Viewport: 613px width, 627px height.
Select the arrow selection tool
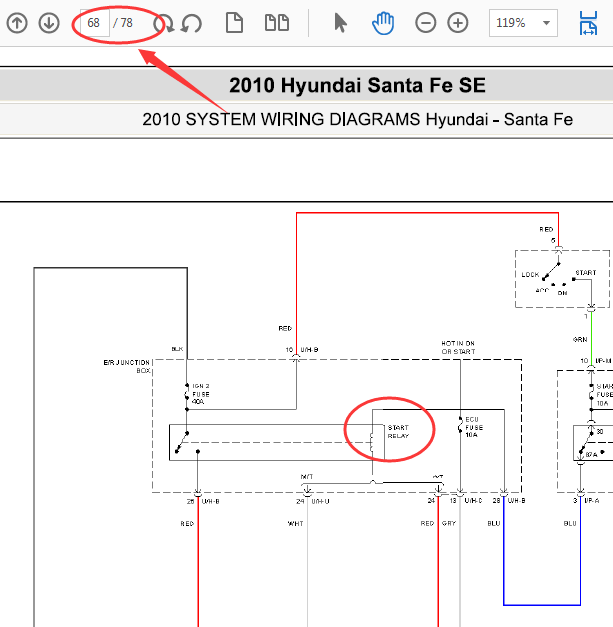coord(340,23)
